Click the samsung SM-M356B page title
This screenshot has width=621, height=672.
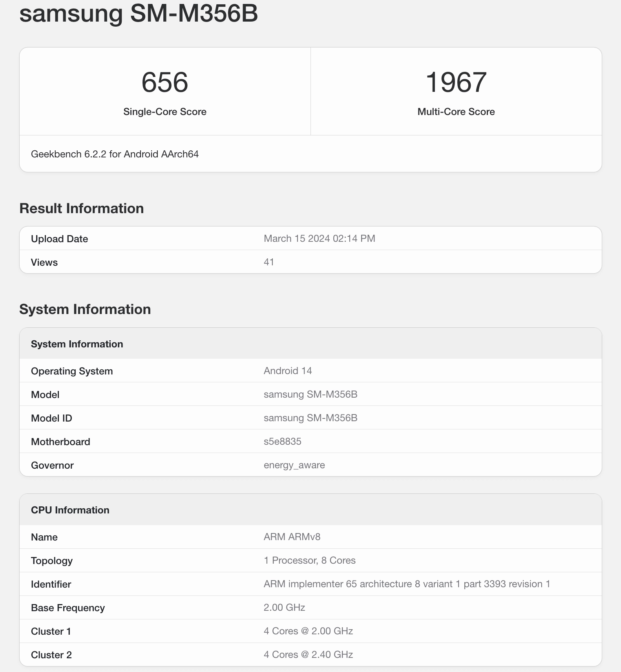139,13
